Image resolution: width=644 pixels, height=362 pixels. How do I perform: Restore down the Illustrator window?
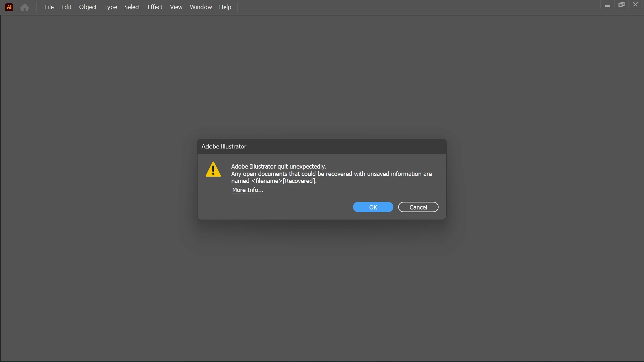(622, 5)
